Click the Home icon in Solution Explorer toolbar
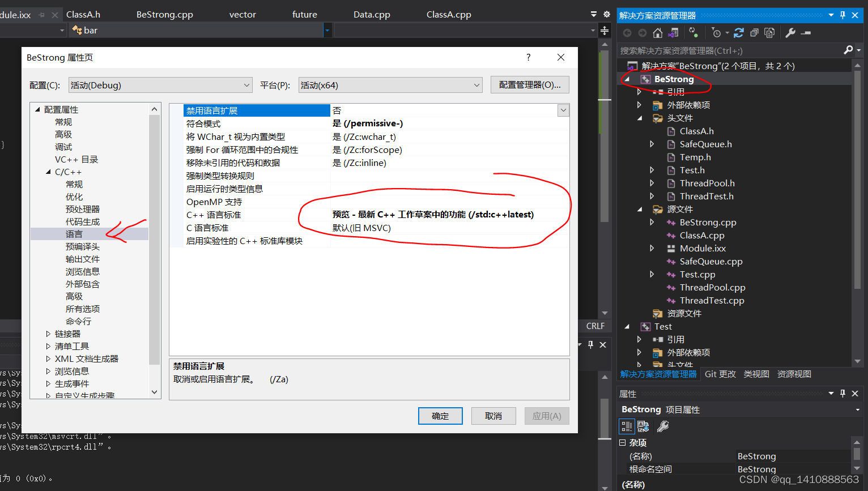This screenshot has height=491, width=868. [x=657, y=32]
